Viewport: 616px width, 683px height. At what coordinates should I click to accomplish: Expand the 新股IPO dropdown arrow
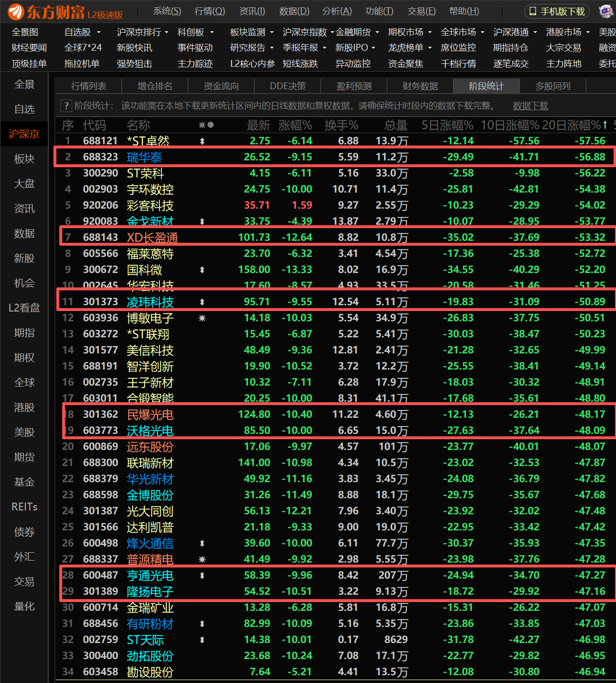point(373,48)
